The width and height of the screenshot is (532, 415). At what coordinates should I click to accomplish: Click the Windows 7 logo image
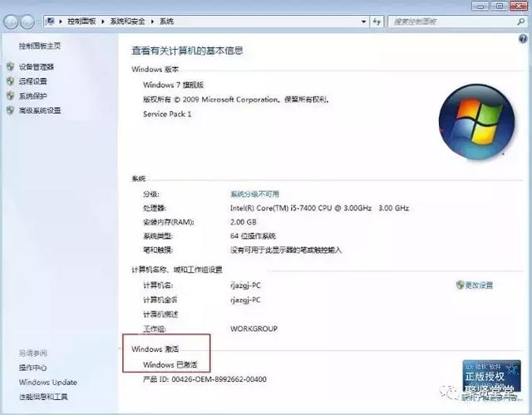[x=476, y=122]
